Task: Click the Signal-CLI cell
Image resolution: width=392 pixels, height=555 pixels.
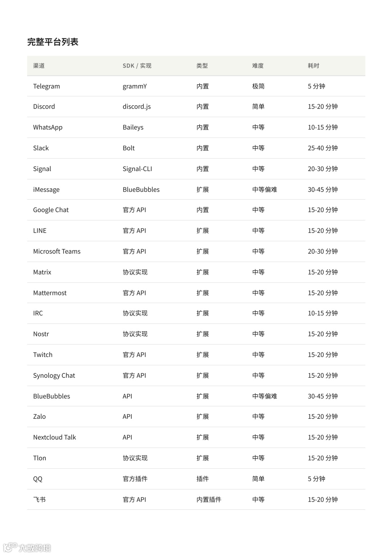Action: 137,169
